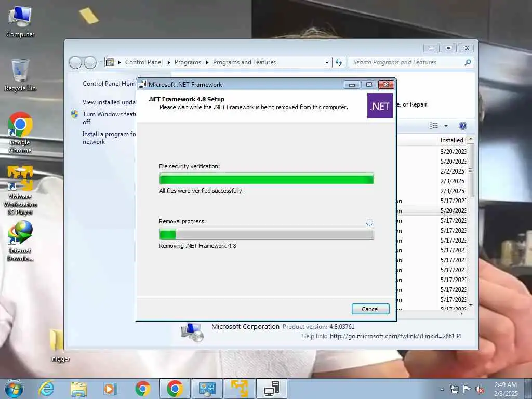Click the taskbar clock showing 2:49 AM
Screen dimensions: 532x399
pos(506,389)
